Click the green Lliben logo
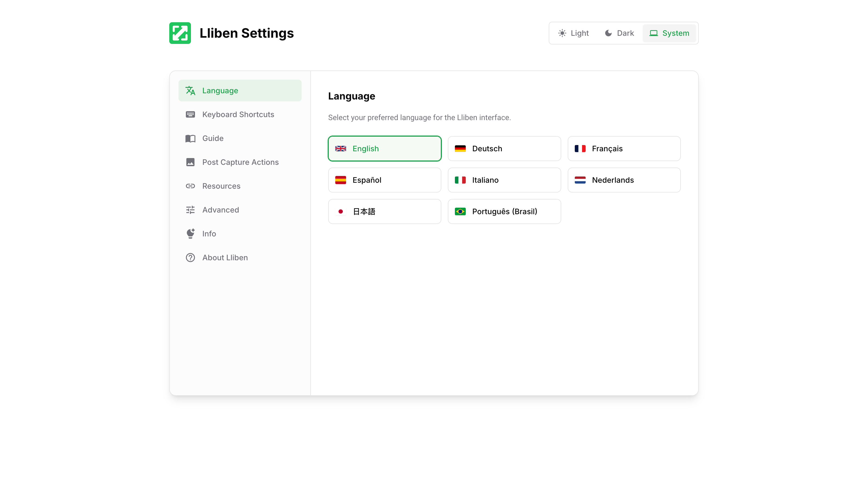This screenshot has height=488, width=868. 180,33
